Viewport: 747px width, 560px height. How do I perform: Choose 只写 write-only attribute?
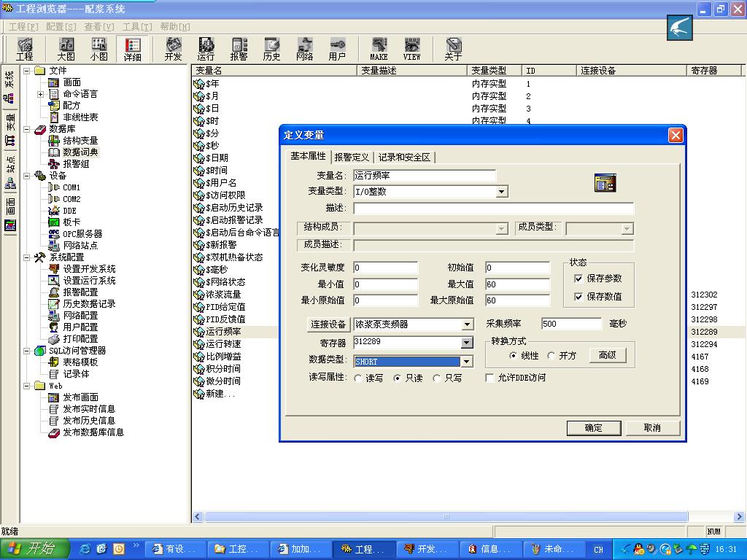pyautogui.click(x=436, y=378)
